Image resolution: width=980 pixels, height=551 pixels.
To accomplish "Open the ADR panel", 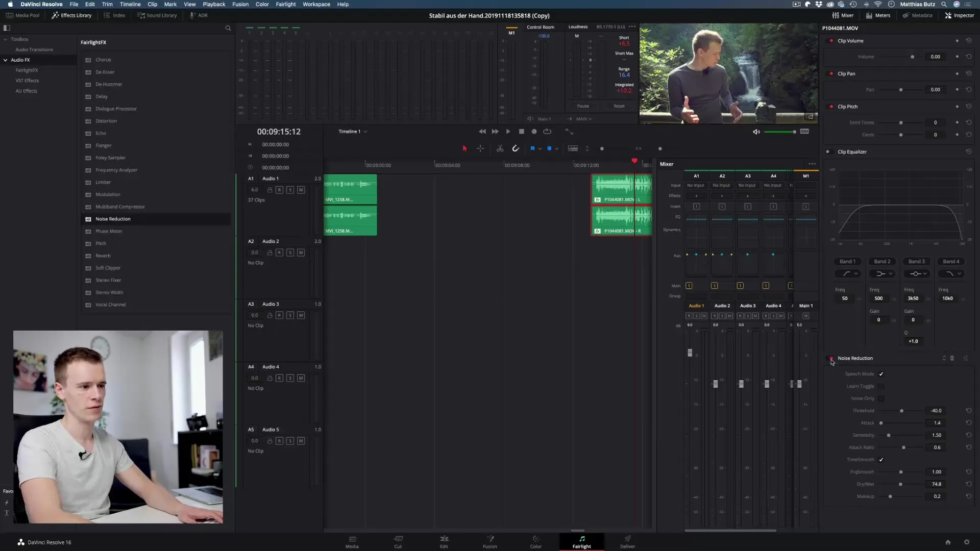I will pyautogui.click(x=199, y=15).
